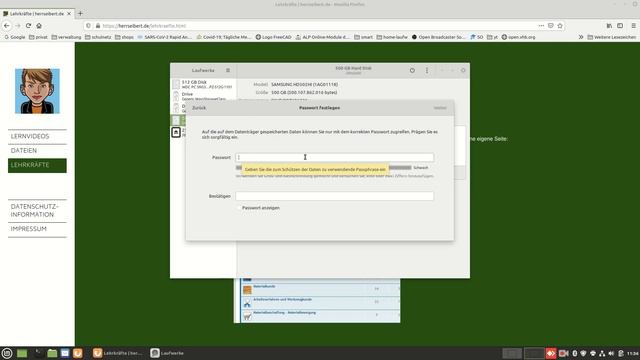Open the volume tray icon
The width and height of the screenshot is (640, 360).
[611, 353]
